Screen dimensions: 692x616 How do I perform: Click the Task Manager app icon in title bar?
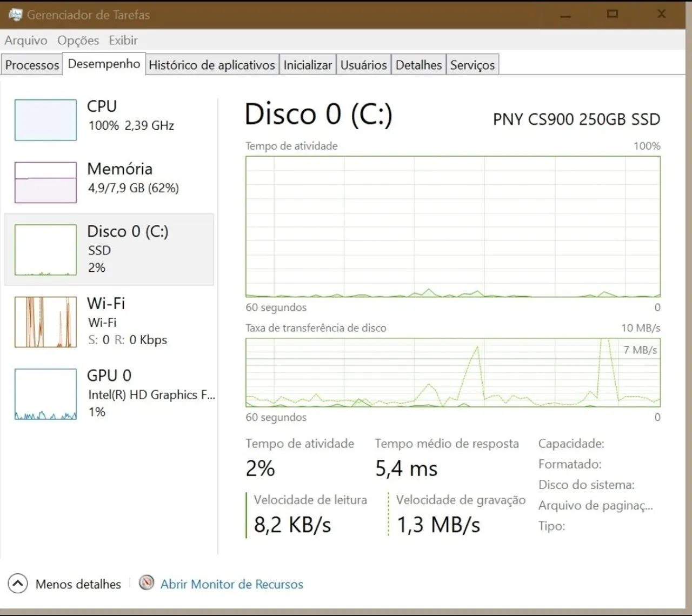click(x=15, y=15)
